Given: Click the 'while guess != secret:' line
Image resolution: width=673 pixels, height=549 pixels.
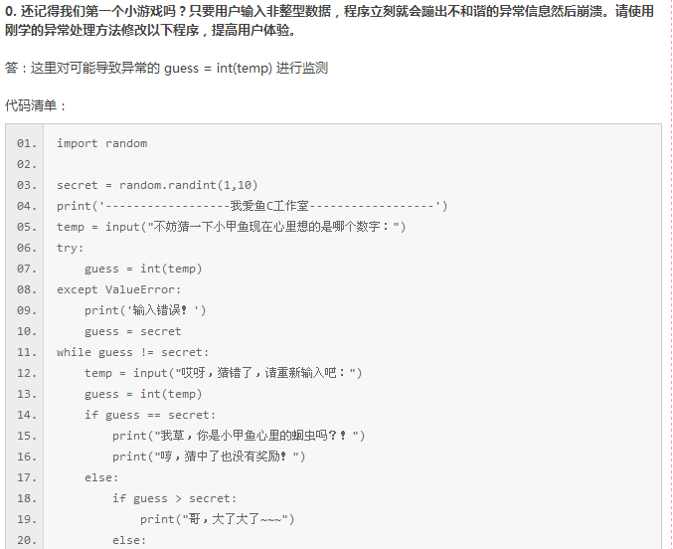Looking at the screenshot, I should click(x=133, y=352).
